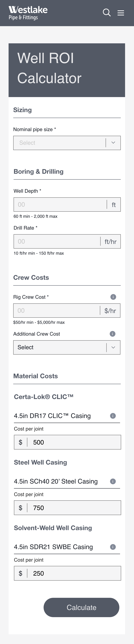Click into the Drill Rate field

(57, 241)
